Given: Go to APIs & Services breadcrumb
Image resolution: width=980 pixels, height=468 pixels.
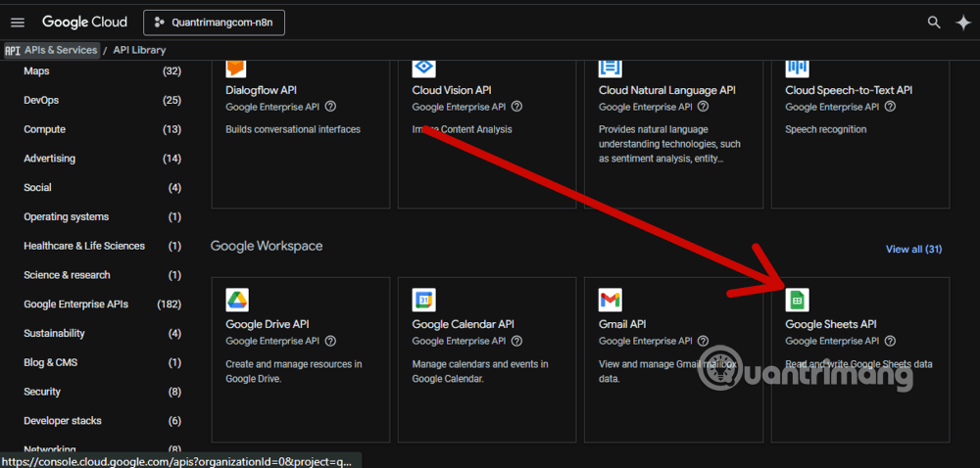Looking at the screenshot, I should point(61,50).
